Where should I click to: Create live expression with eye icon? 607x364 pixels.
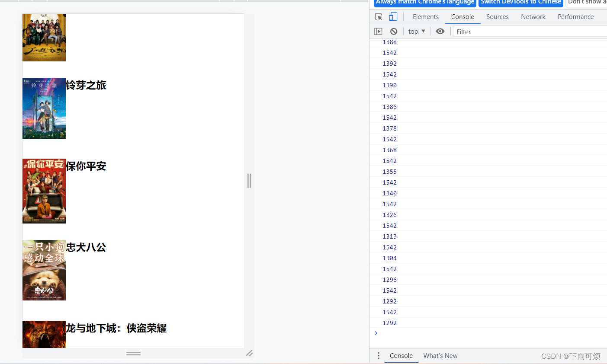click(x=440, y=32)
